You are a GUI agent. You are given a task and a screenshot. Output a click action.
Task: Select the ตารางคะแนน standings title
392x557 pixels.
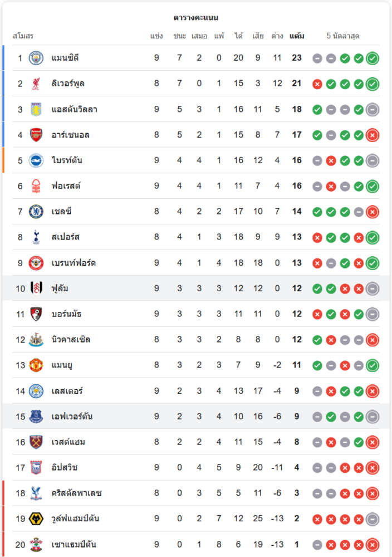click(x=196, y=18)
